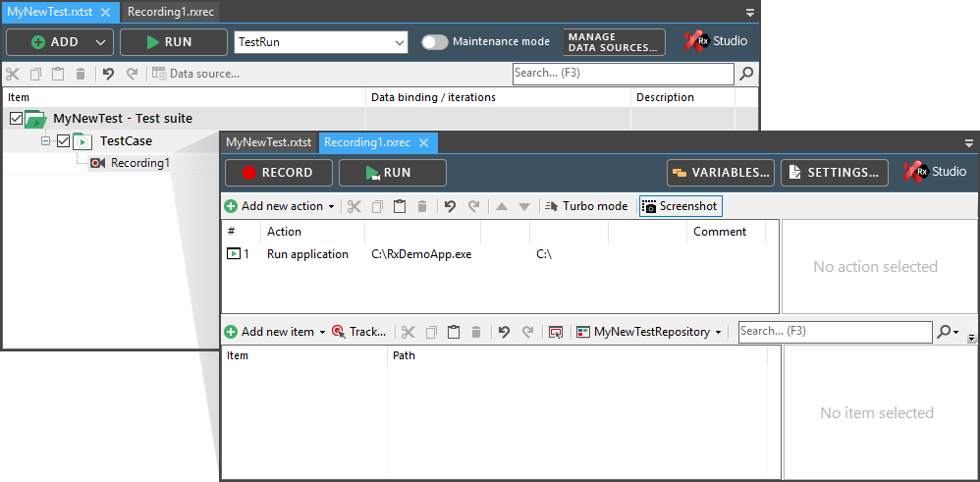
Task: Click Paste icon in repository toolbar
Action: 454,332
